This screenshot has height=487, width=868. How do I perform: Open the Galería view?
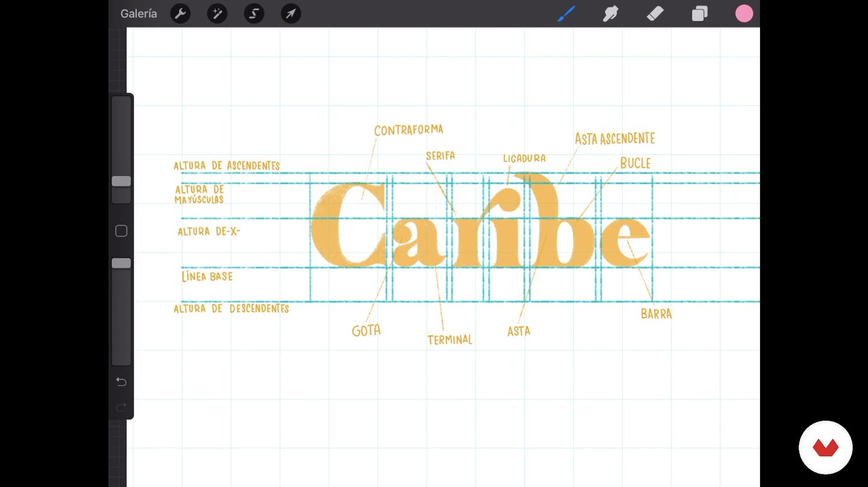pos(139,14)
